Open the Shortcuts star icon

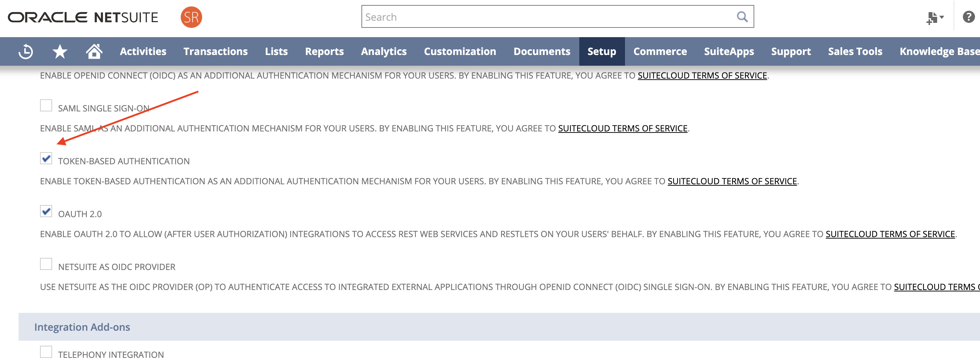point(60,51)
